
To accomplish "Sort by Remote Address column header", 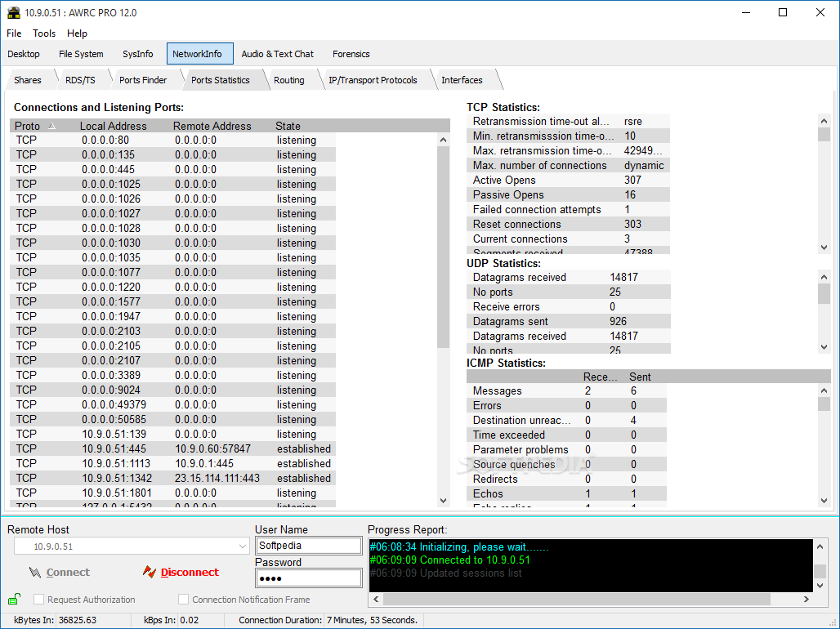I will click(x=212, y=126).
